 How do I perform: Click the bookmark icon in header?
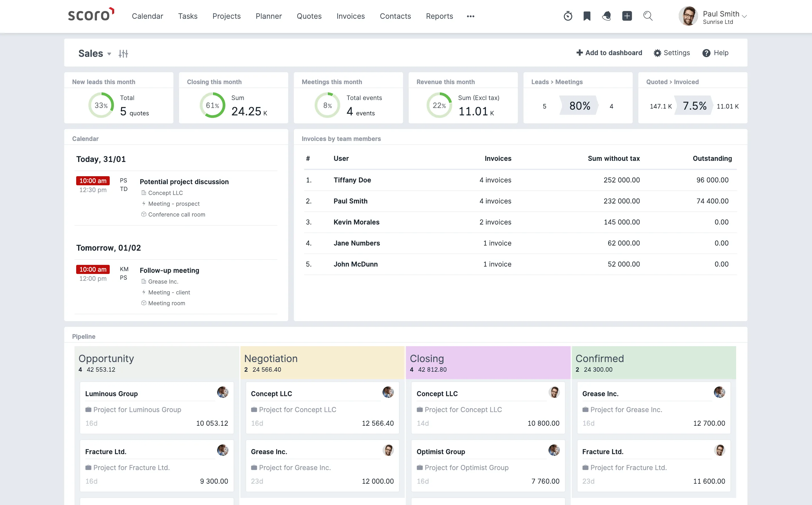(587, 16)
